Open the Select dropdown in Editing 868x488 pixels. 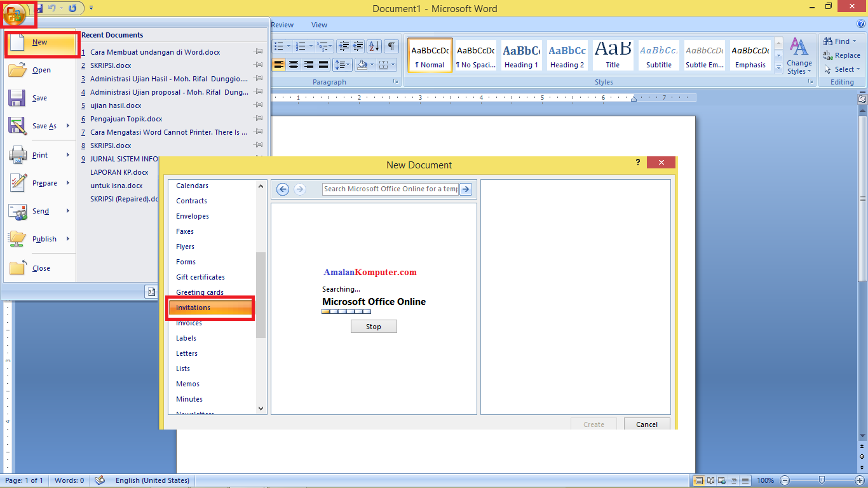pyautogui.click(x=842, y=69)
